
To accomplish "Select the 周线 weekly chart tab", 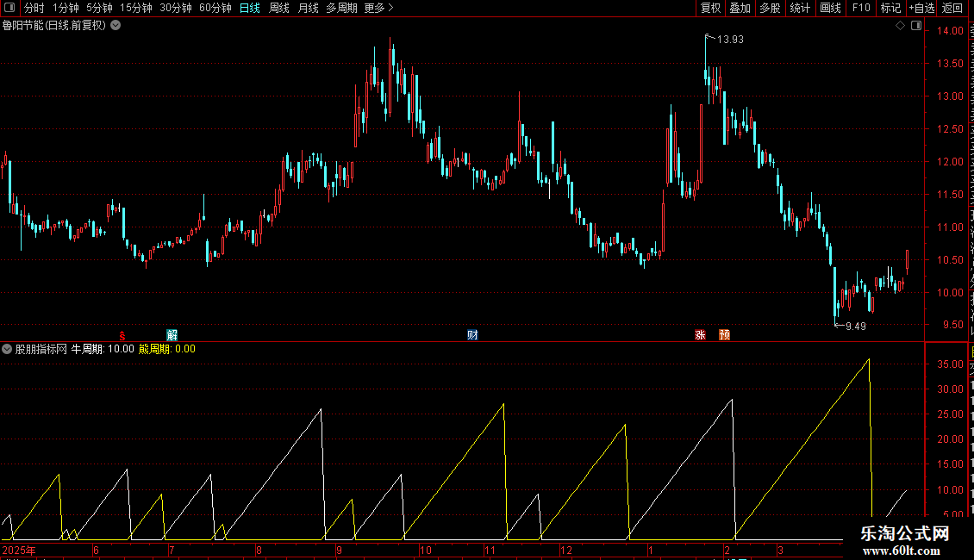I will [279, 8].
